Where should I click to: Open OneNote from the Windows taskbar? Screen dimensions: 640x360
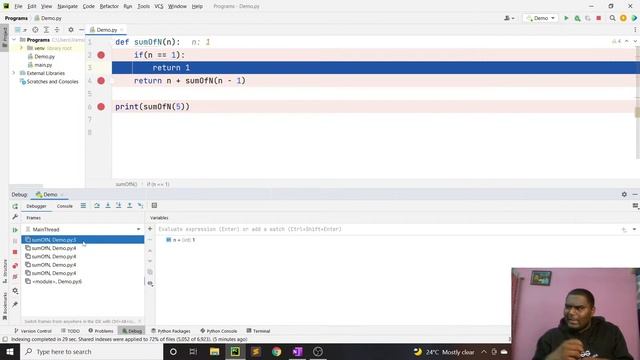[297, 351]
